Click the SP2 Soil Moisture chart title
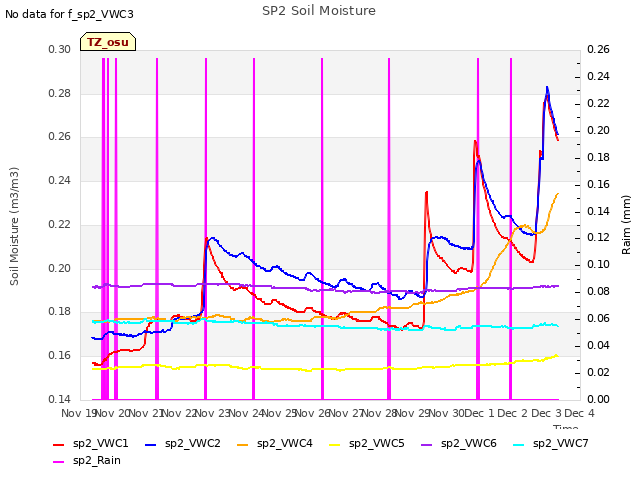Viewport: 640px width, 480px height. pyautogui.click(x=319, y=11)
